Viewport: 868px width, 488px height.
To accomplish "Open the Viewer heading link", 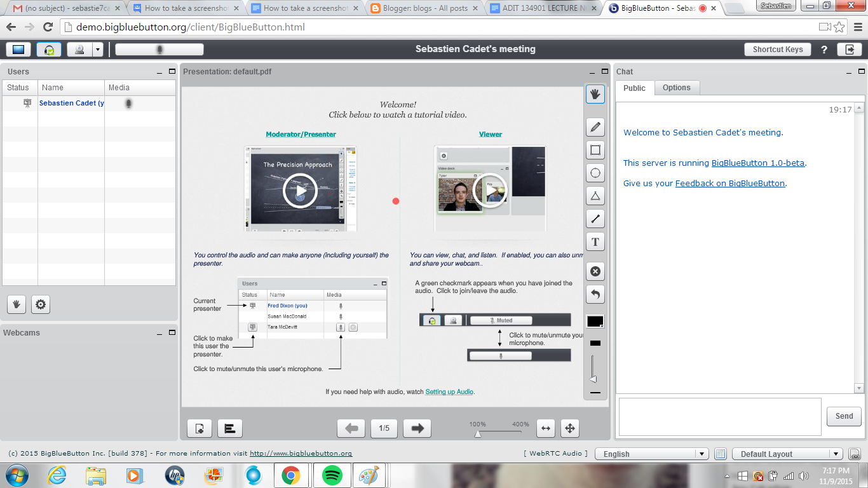I will pyautogui.click(x=491, y=135).
